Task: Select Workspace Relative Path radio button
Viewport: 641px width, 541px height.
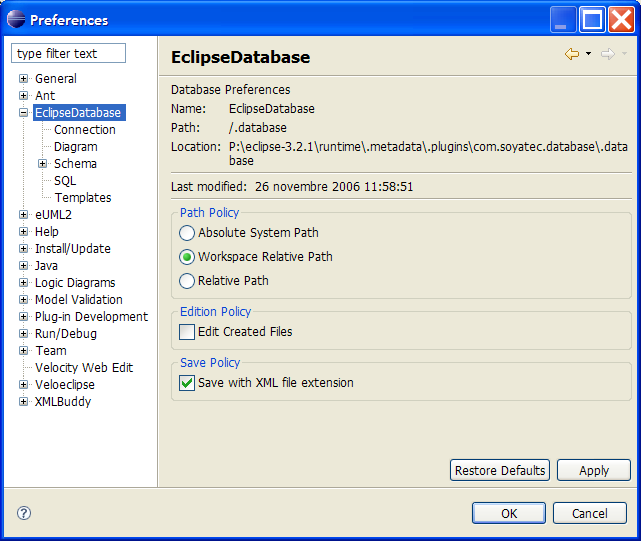Action: [187, 257]
